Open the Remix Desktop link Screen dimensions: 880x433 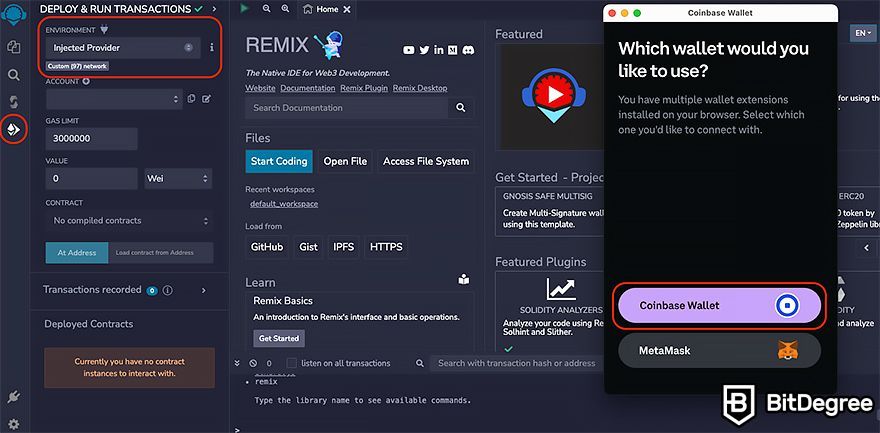coord(420,88)
